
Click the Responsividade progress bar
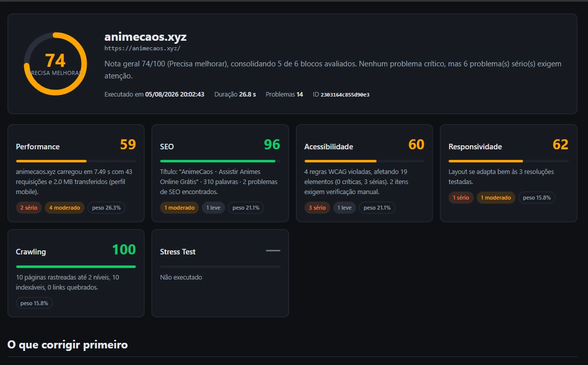coord(508,161)
